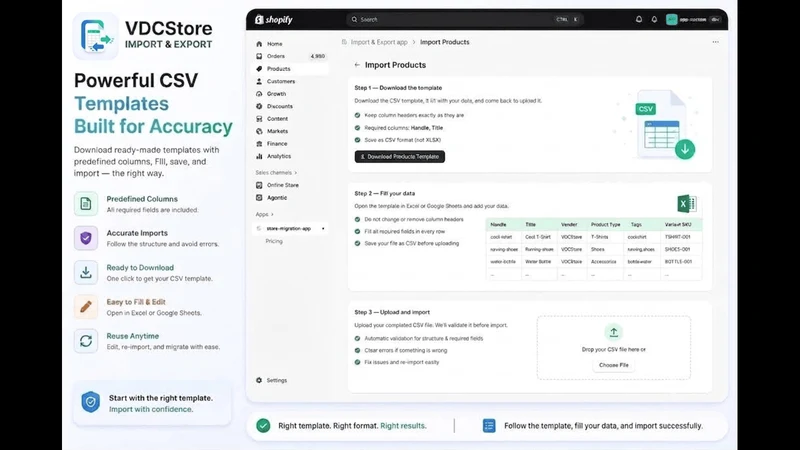Click the Drop your CSV file area
Screen dimensions: 800x450
614,347
